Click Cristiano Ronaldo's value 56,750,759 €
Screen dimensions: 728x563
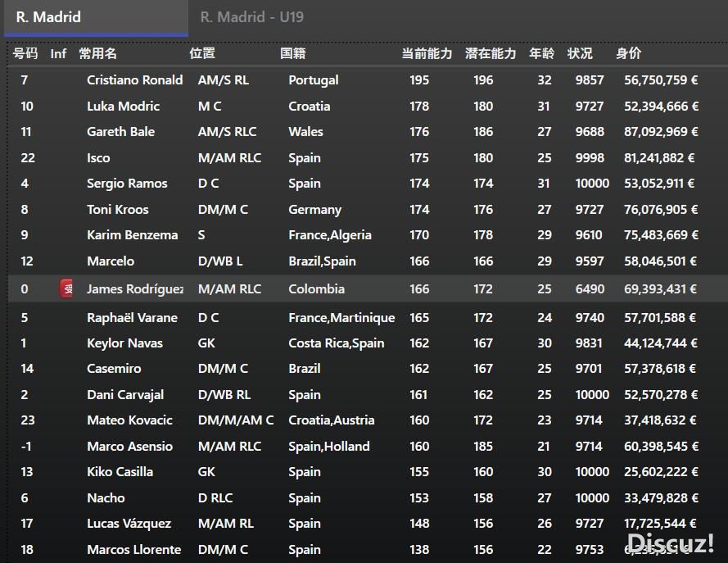pyautogui.click(x=661, y=79)
